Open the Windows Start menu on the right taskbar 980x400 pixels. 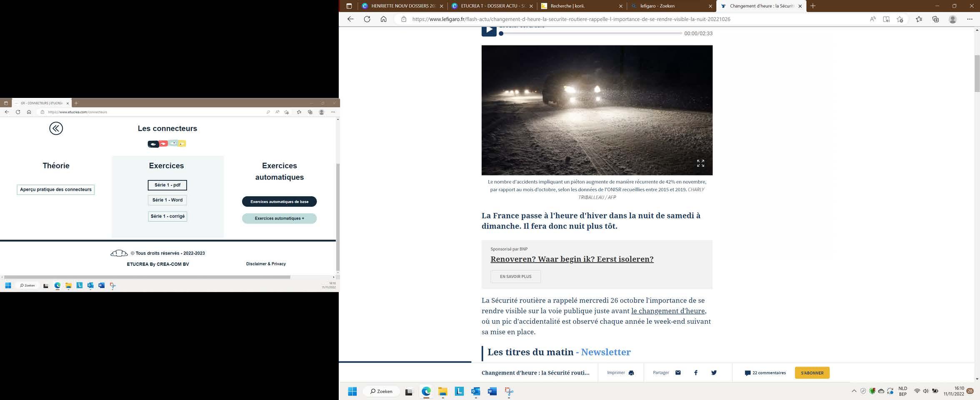coord(352,392)
